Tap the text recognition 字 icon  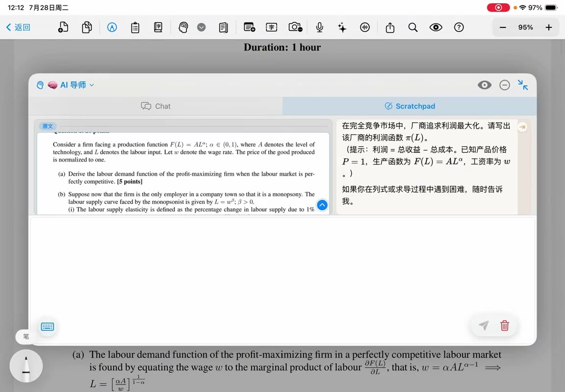(x=272, y=27)
